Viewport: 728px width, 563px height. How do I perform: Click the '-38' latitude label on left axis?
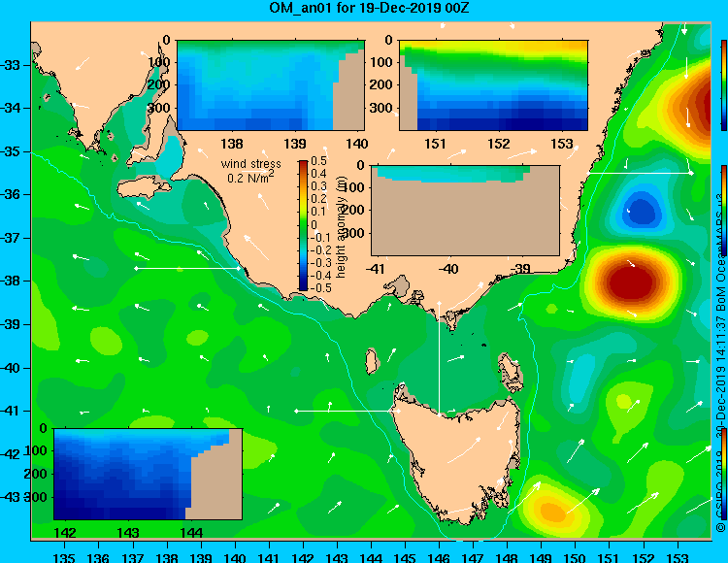[11, 281]
